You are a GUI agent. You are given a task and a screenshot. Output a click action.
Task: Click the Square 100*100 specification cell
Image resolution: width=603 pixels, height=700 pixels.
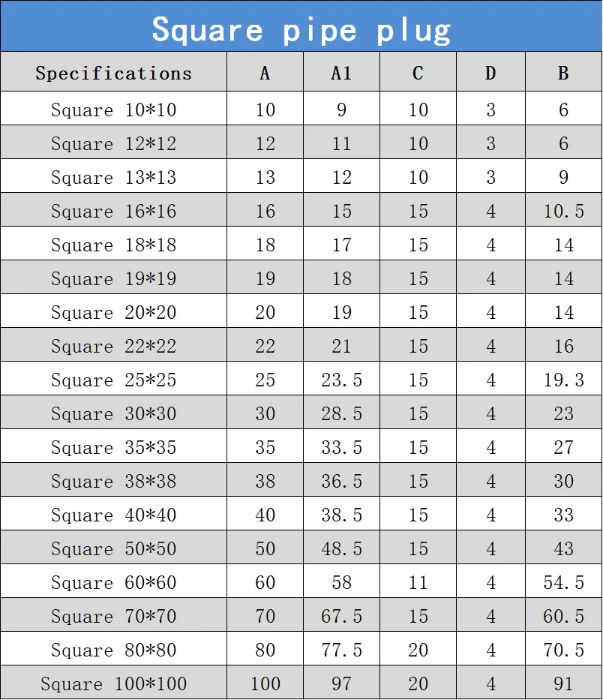coord(114,683)
